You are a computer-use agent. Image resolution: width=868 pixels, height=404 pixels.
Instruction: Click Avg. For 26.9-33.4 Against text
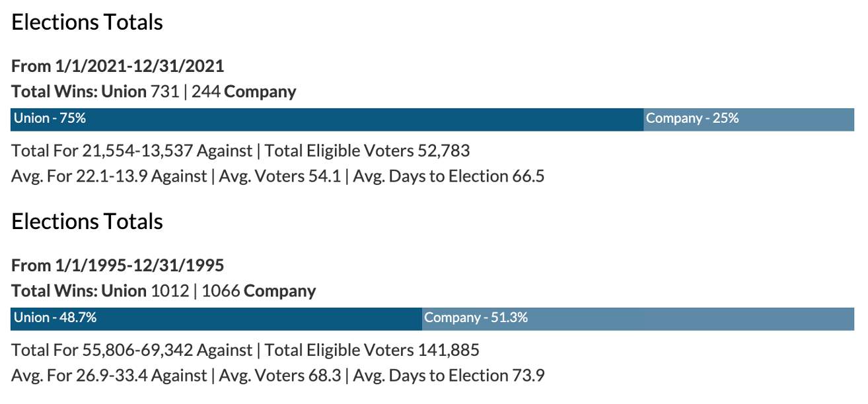point(109,376)
